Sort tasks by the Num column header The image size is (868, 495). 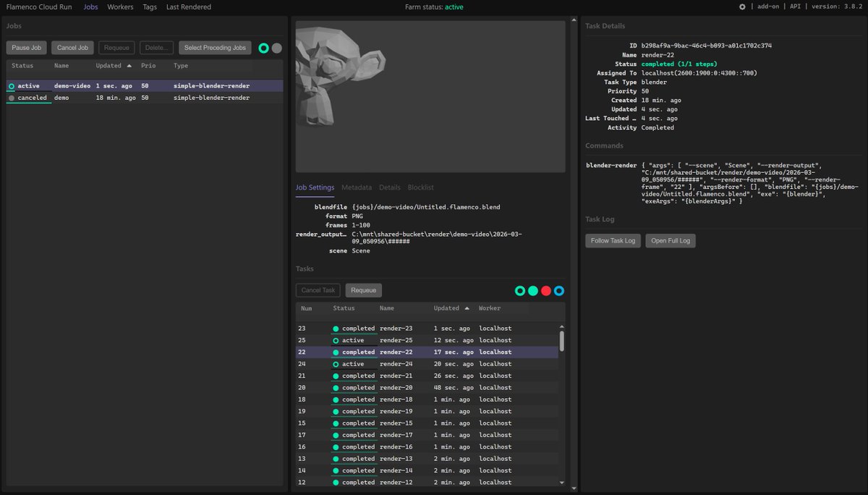click(307, 308)
